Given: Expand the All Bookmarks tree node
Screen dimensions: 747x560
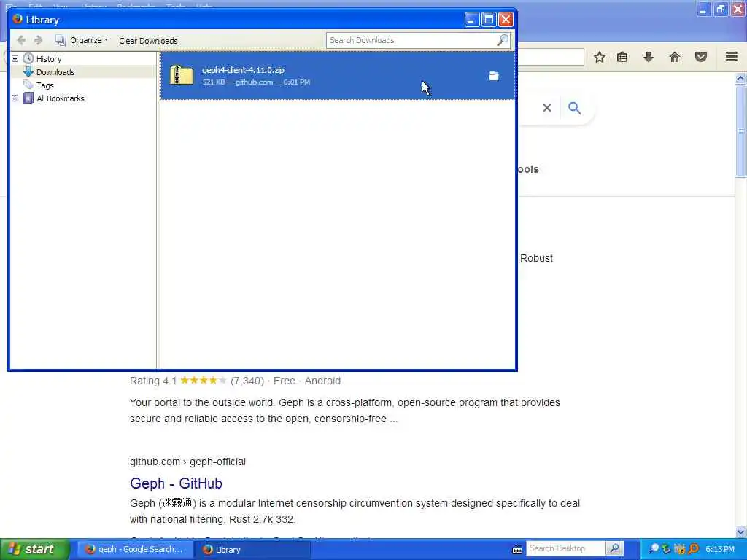Looking at the screenshot, I should click(15, 98).
